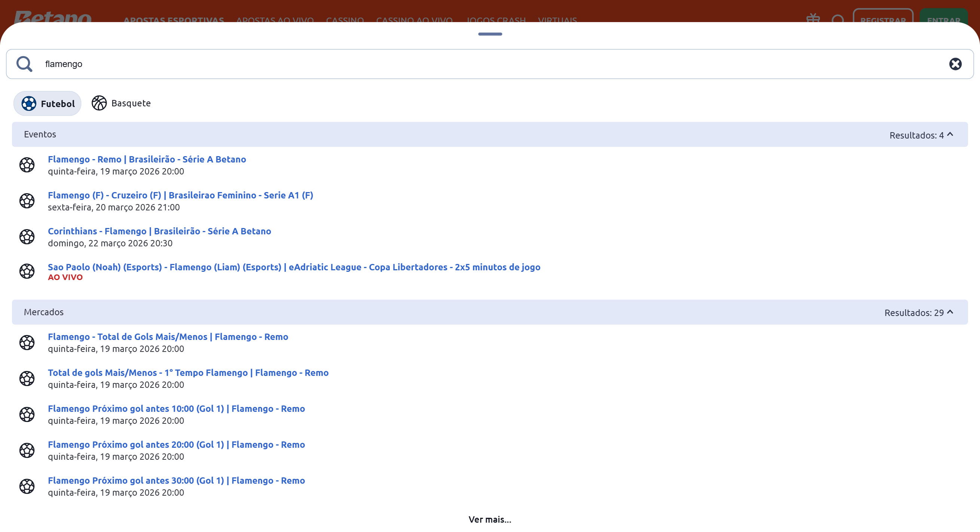The height and width of the screenshot is (532, 980).
Task: Click the AO VIVO live label
Action: 65,277
